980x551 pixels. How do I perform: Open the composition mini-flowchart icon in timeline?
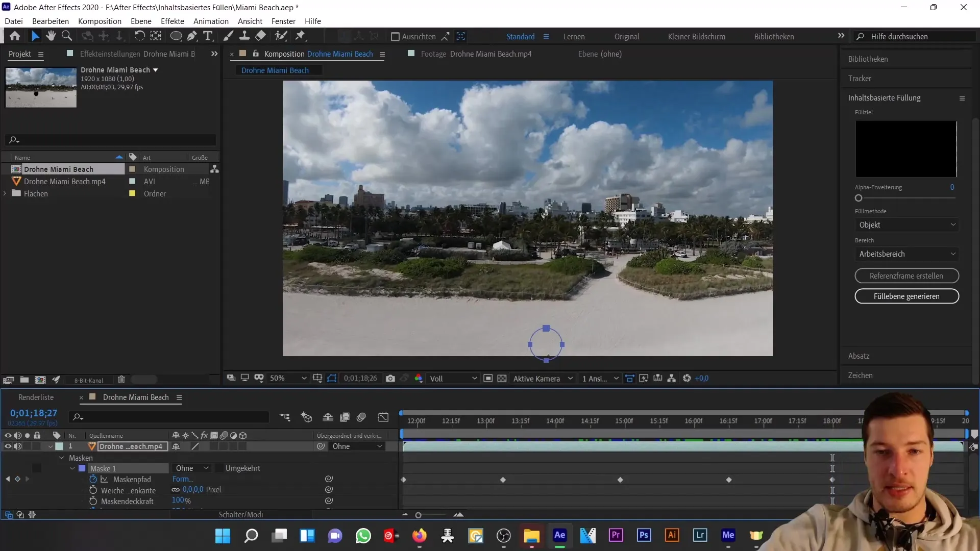point(285,417)
